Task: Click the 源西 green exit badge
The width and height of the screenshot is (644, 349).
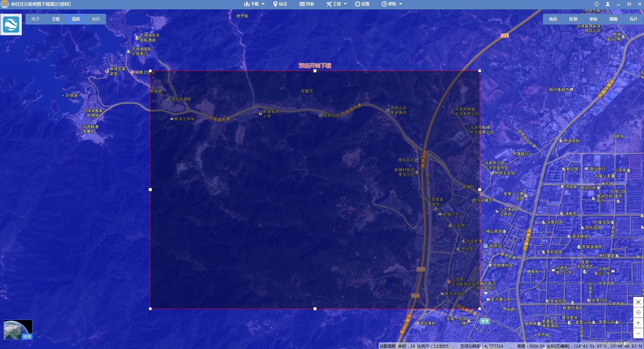Action: click(485, 321)
